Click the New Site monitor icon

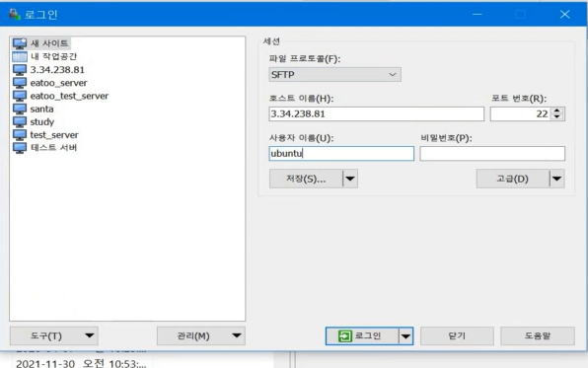point(20,43)
